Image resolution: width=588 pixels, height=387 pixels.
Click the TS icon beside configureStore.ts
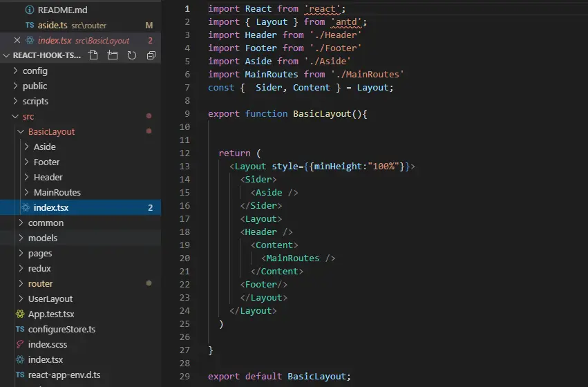(20, 329)
